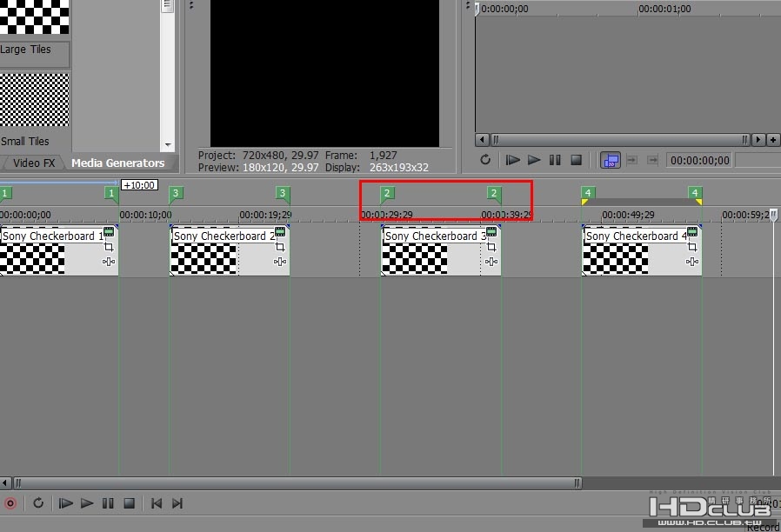
Task: Toggle the highlighted blue button beside Trimmer Stop
Action: [x=611, y=160]
